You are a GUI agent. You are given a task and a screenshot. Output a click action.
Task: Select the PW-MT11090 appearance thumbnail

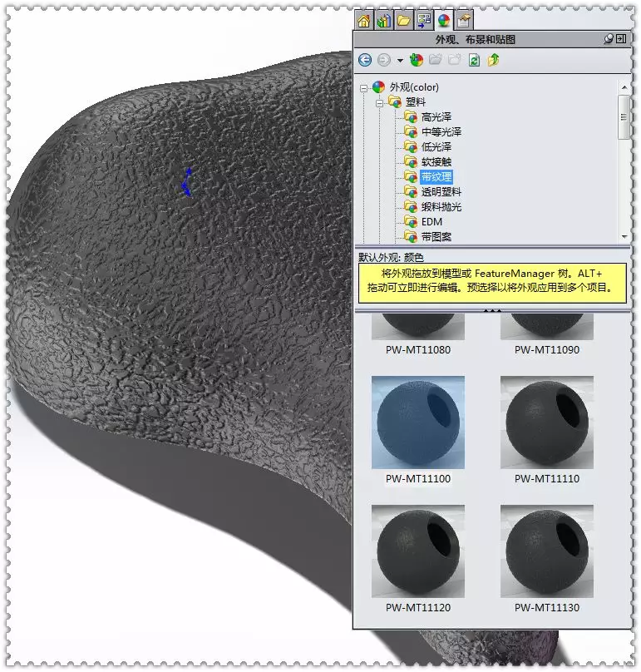point(547,326)
